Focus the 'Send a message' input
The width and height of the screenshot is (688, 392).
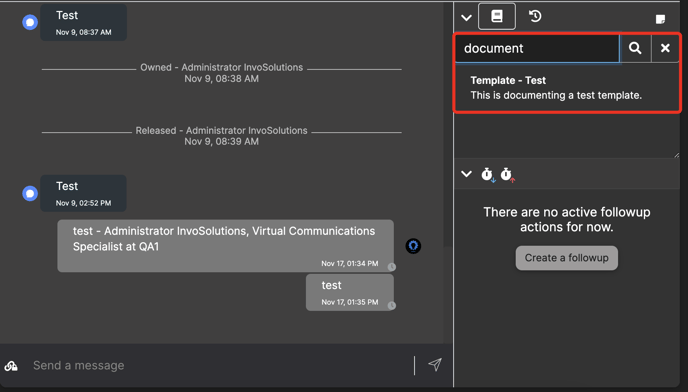point(219,365)
